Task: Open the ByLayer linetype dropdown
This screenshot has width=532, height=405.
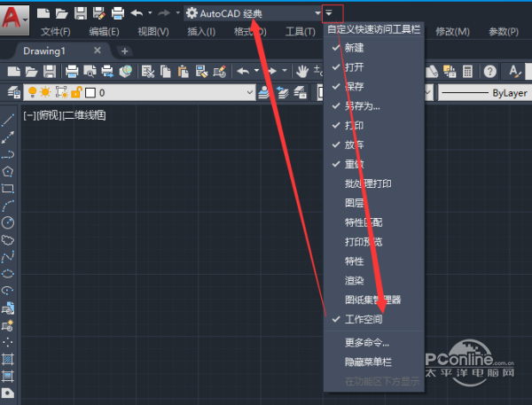Action: coord(485,93)
